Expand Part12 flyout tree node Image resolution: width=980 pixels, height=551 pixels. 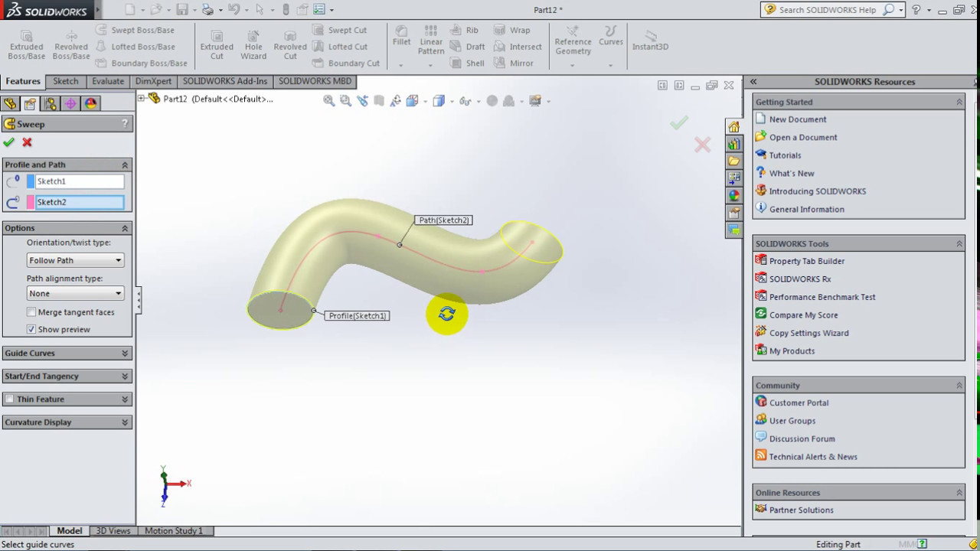(x=142, y=98)
